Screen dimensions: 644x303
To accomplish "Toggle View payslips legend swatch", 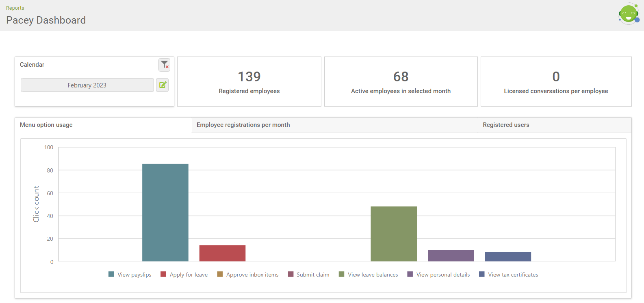I will pos(111,275).
